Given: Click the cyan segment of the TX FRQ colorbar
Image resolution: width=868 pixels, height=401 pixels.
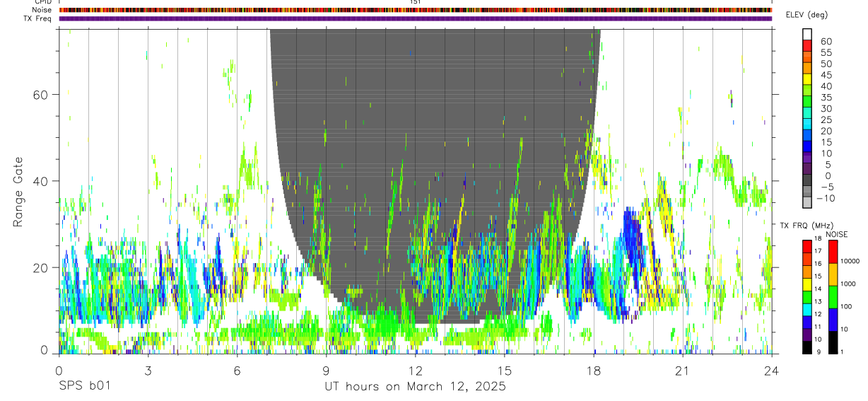Looking at the screenshot, I should 807,310.
